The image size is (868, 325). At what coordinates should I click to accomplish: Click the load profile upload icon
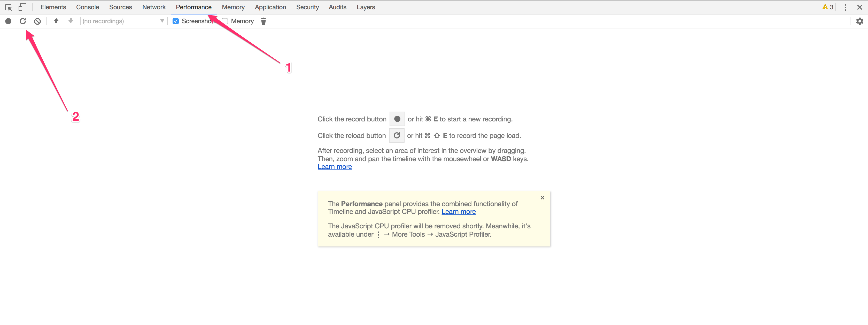[56, 21]
